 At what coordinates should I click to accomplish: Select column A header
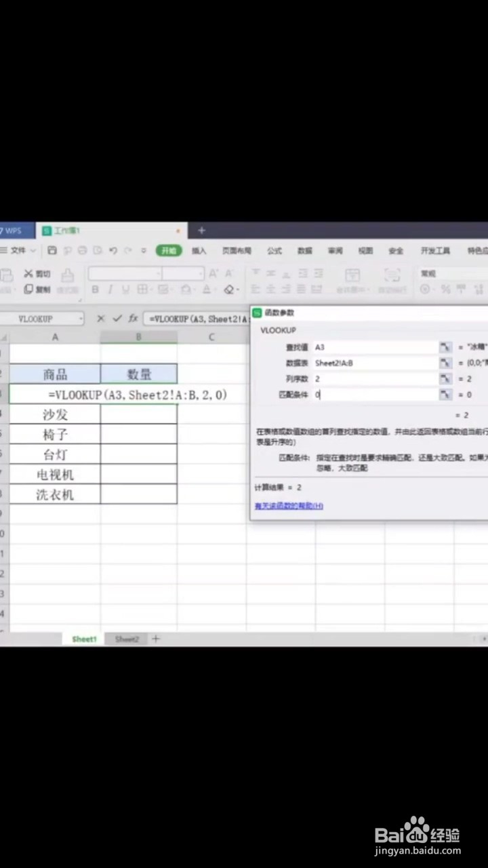click(55, 337)
